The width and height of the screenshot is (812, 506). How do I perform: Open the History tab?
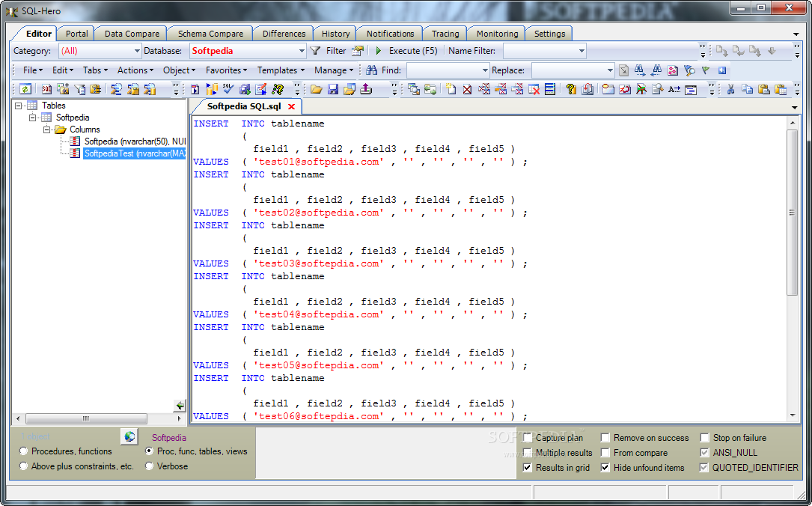pyautogui.click(x=335, y=34)
